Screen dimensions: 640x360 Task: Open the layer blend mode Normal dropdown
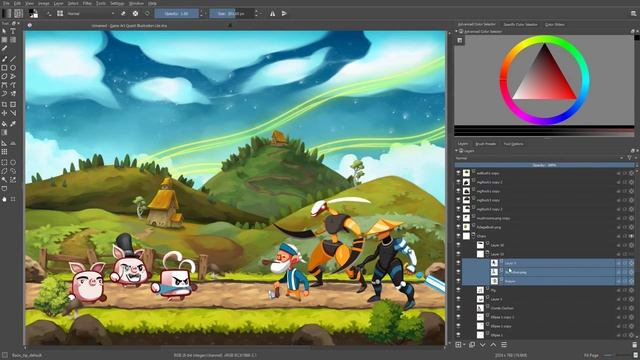(x=540, y=158)
